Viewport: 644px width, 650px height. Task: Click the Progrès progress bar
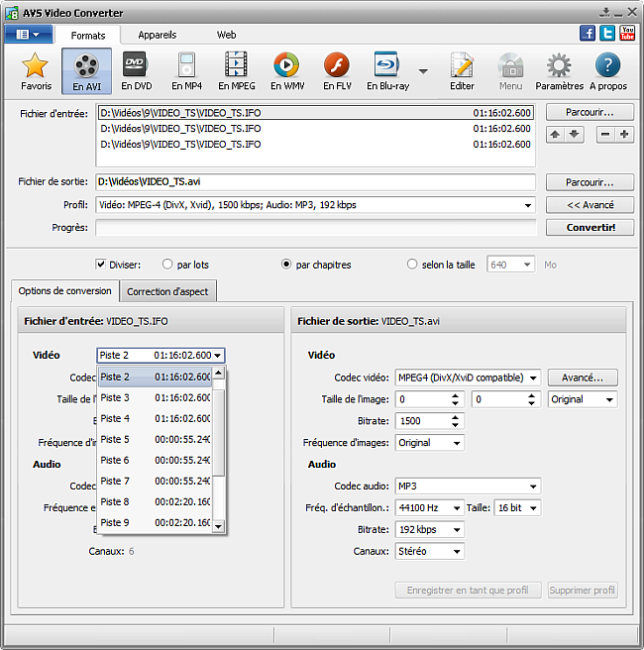coord(315,228)
